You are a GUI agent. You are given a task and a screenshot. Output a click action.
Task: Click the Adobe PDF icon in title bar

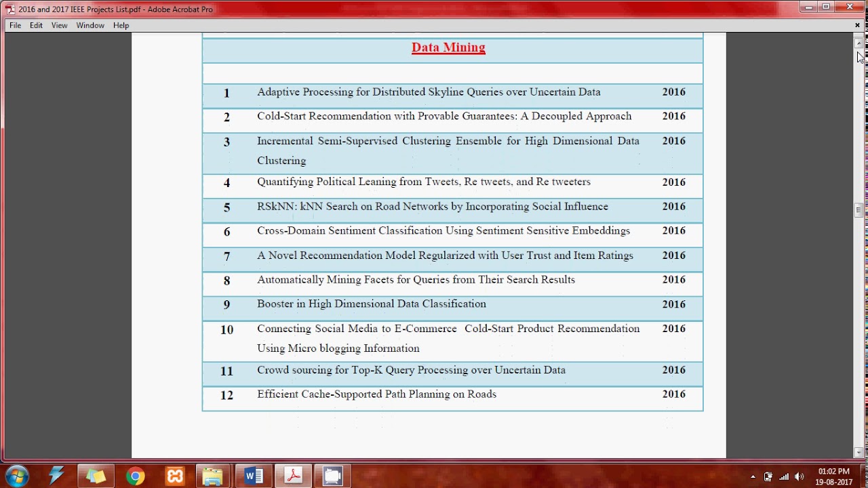(9, 9)
